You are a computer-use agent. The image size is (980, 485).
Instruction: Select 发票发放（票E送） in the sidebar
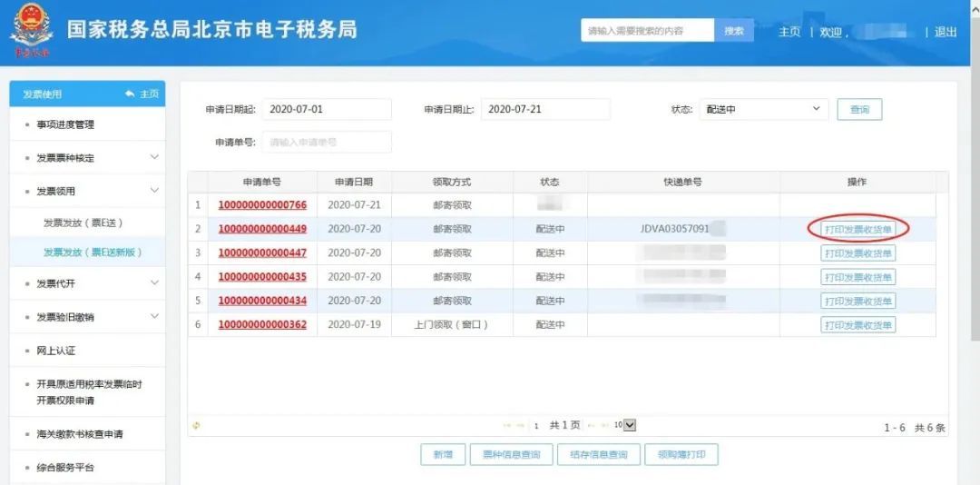click(83, 223)
